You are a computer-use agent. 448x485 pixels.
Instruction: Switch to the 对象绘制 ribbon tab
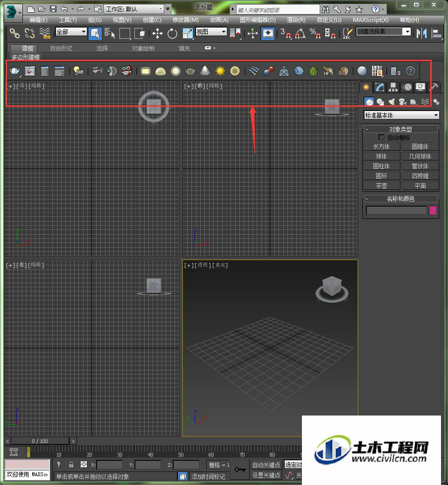coord(143,48)
